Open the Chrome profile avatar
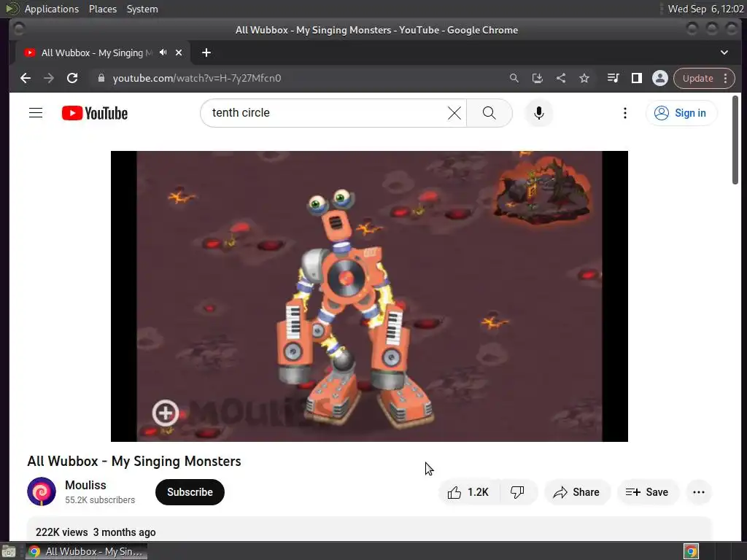 point(659,78)
